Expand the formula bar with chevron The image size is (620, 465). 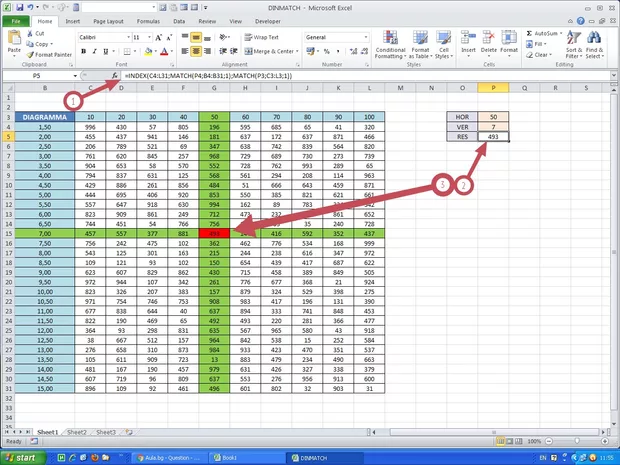click(x=614, y=76)
